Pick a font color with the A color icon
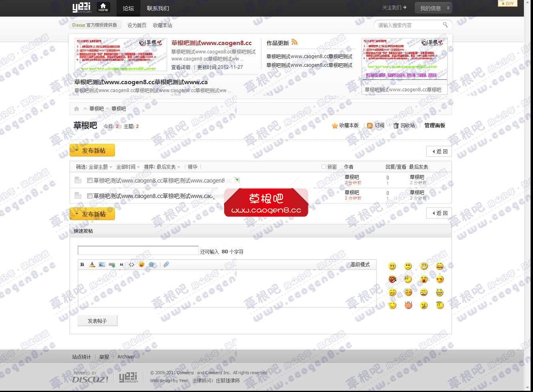Viewport: 533px width, 392px height. tap(92, 265)
